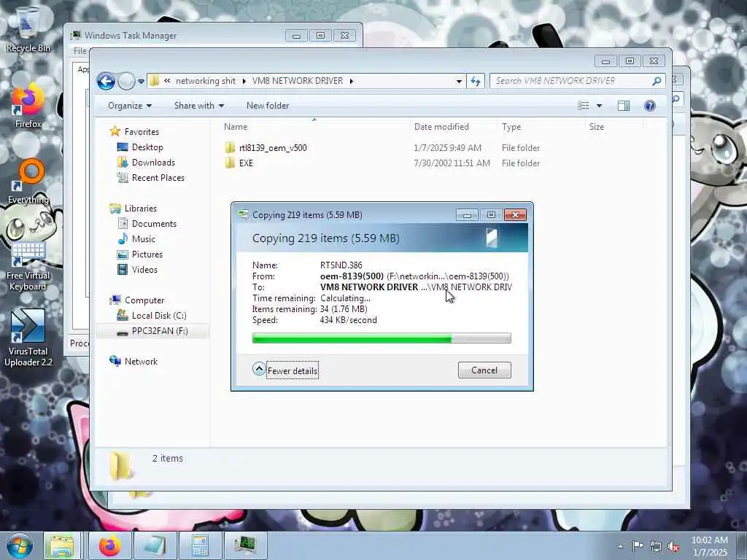This screenshot has width=747, height=560.
Task: Open the recent locations dropdown arrow
Action: click(141, 82)
